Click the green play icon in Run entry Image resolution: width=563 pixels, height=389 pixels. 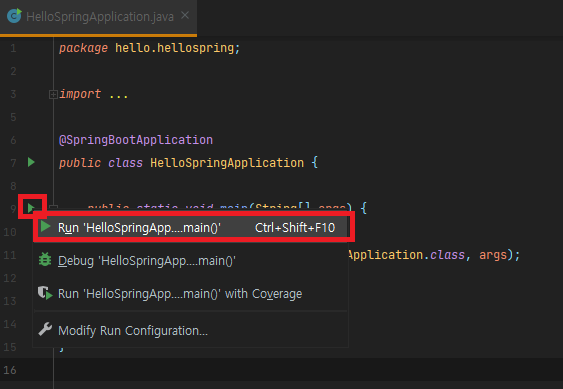coord(45,227)
